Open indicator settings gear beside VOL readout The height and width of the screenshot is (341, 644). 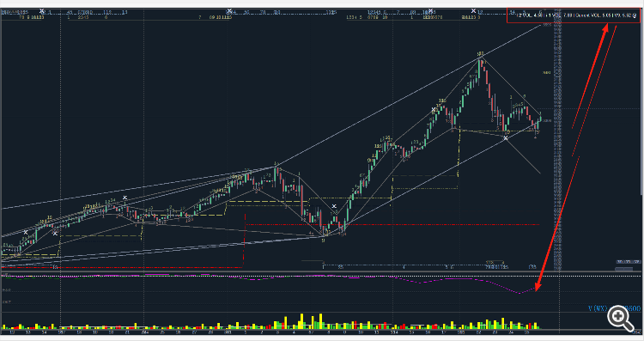[635, 15]
